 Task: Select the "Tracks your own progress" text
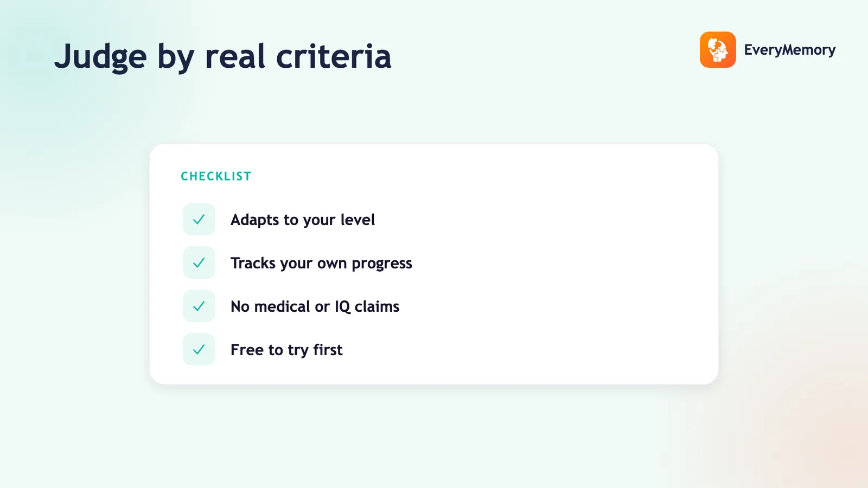pyautogui.click(x=321, y=264)
